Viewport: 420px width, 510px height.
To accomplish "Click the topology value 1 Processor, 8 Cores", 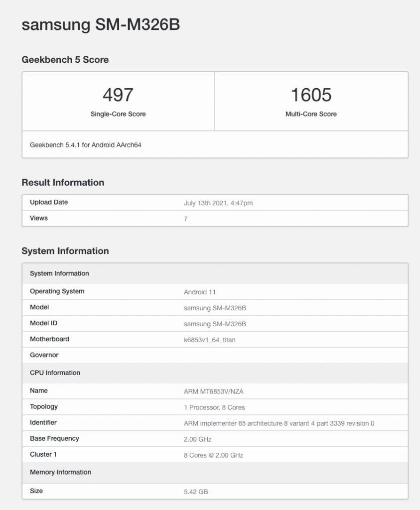I will (x=214, y=407).
